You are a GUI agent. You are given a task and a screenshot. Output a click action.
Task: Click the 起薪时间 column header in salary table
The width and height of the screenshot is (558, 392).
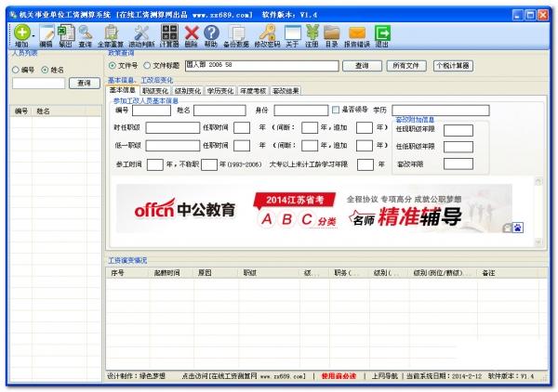click(171, 273)
